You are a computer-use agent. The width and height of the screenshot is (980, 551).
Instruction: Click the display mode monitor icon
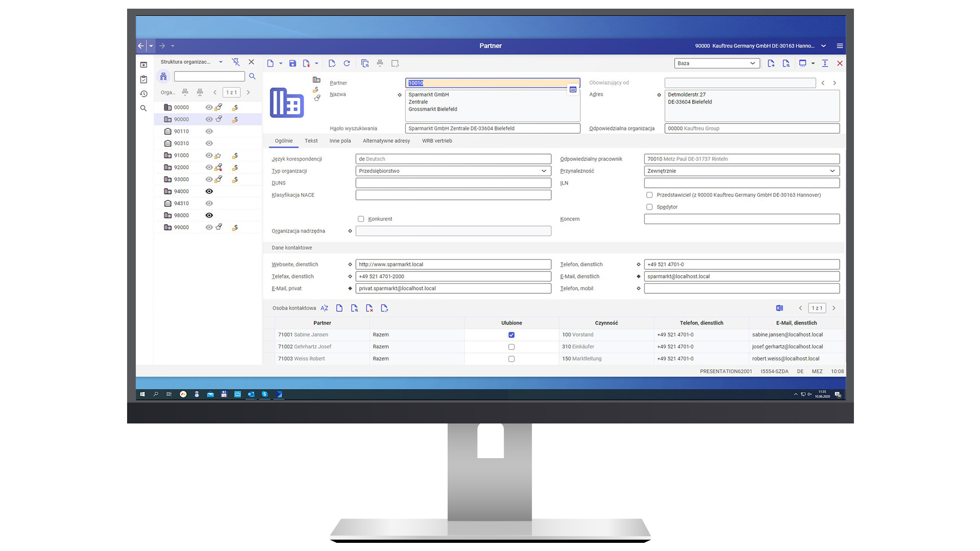(x=802, y=63)
